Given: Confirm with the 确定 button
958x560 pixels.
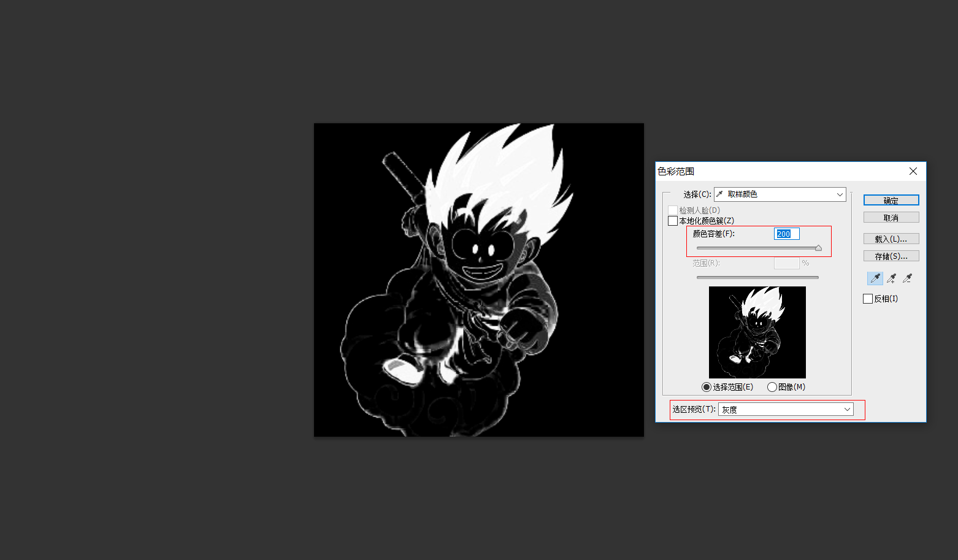Looking at the screenshot, I should click(x=891, y=201).
